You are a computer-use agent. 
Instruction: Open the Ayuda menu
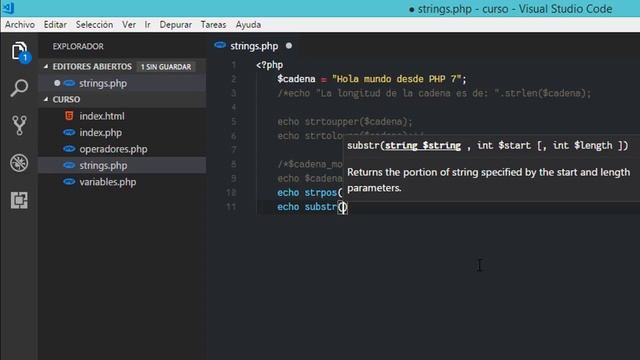coord(248,24)
